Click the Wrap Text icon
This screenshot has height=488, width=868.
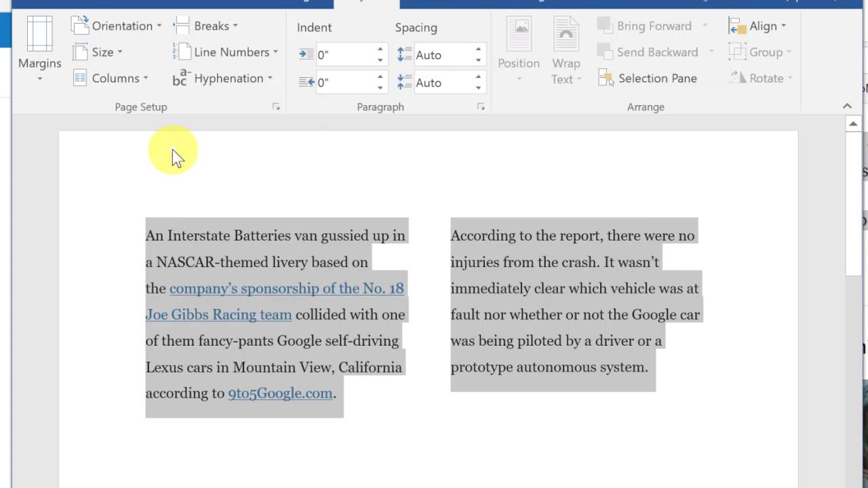(x=566, y=35)
